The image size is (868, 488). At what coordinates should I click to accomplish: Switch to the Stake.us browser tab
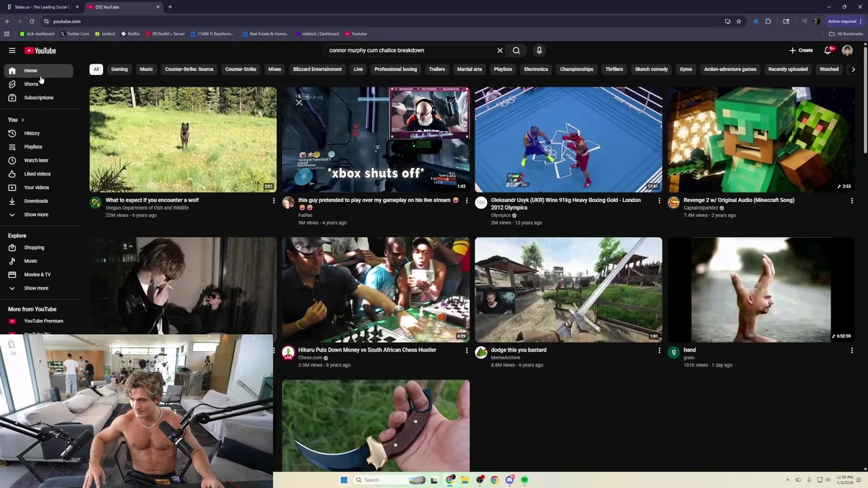click(x=42, y=7)
